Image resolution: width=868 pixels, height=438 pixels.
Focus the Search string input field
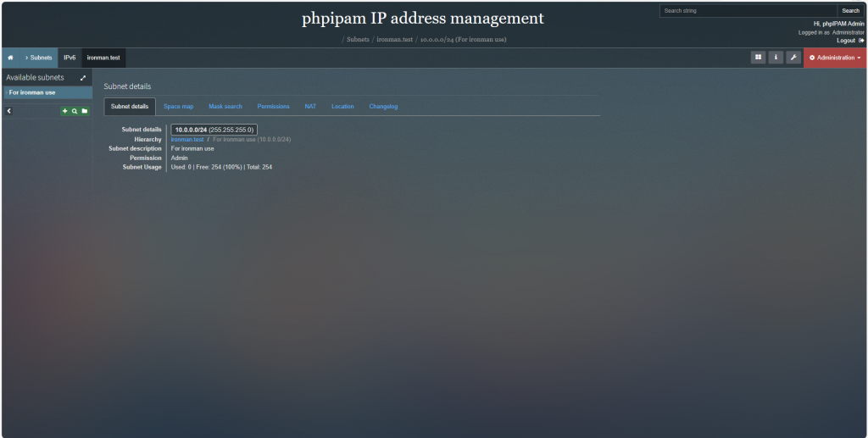[x=748, y=10]
